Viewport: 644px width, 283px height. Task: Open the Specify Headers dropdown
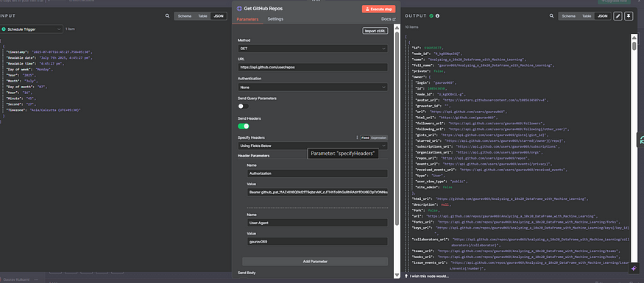coord(313,146)
